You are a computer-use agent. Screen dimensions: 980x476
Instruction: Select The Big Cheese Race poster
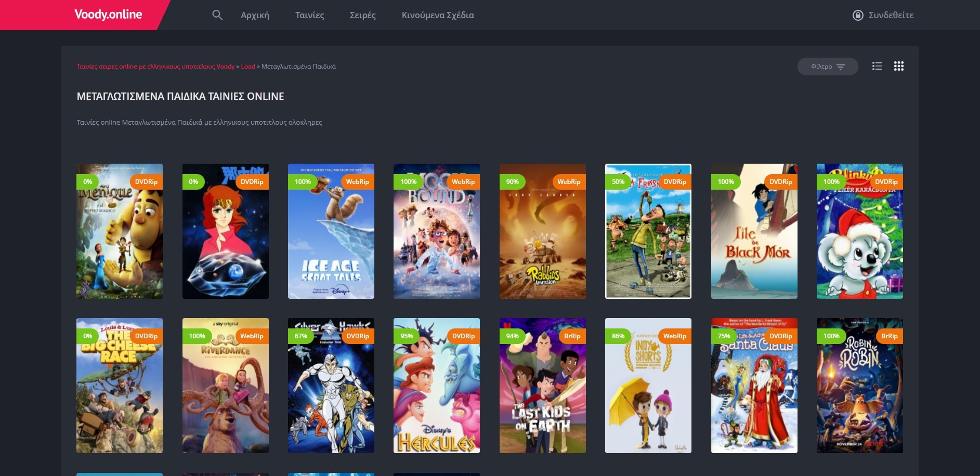click(120, 386)
